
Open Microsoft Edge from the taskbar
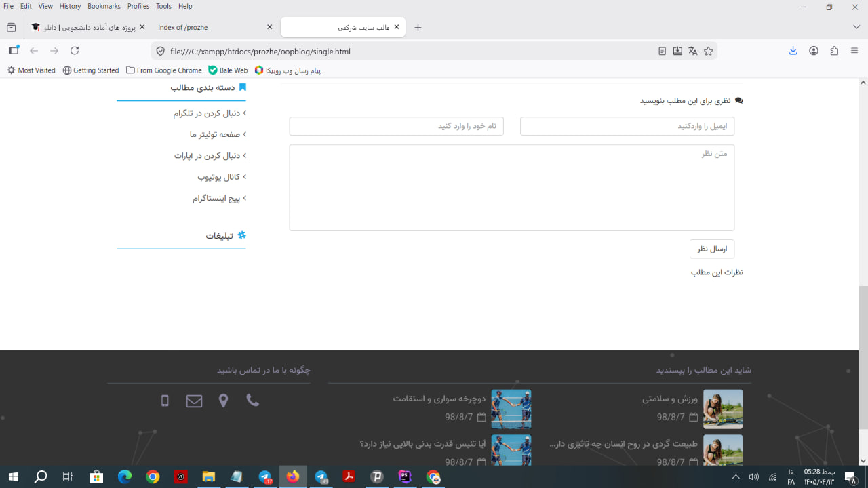pyautogui.click(x=125, y=477)
